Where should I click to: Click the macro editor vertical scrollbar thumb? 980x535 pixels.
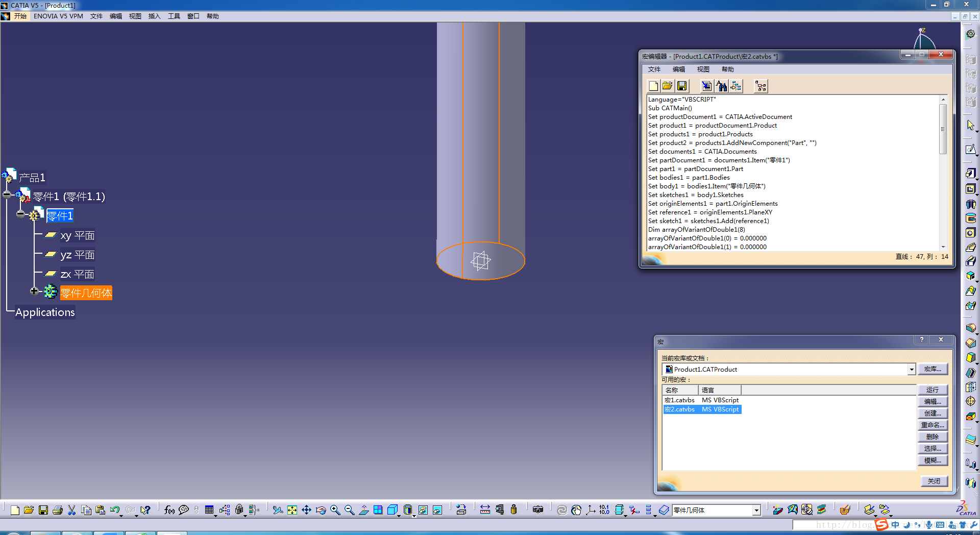[943, 129]
